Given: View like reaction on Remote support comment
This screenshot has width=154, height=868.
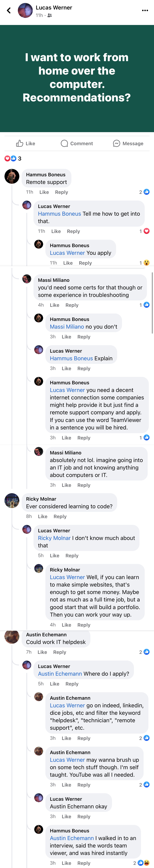Looking at the screenshot, I should (145, 192).
